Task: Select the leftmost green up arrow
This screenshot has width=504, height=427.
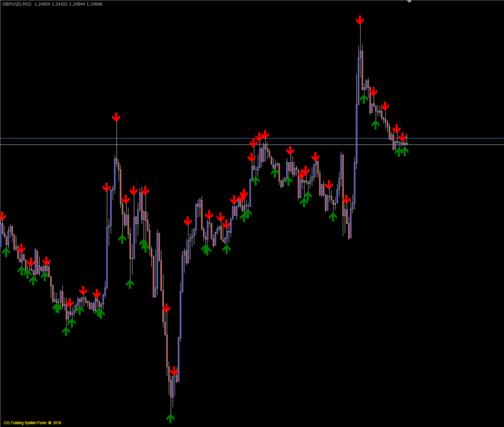Action: tap(6, 252)
